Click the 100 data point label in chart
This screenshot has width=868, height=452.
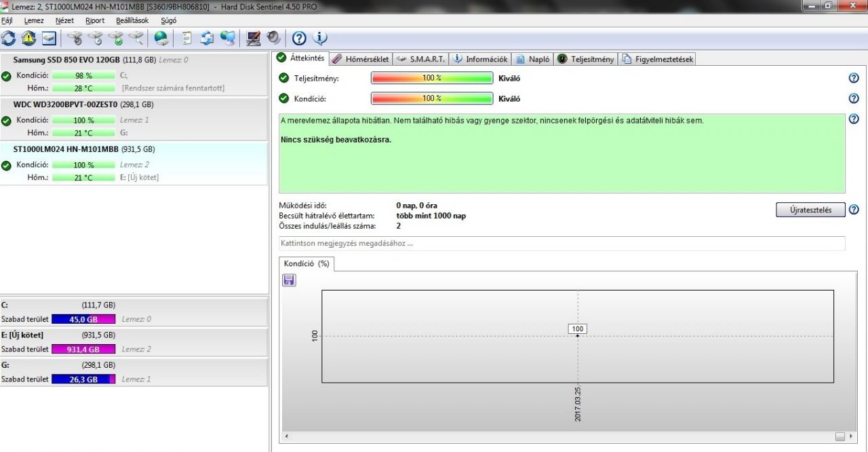pos(578,328)
